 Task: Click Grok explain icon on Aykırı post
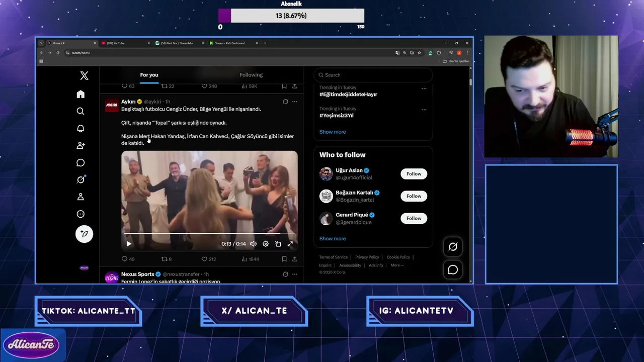click(x=285, y=102)
